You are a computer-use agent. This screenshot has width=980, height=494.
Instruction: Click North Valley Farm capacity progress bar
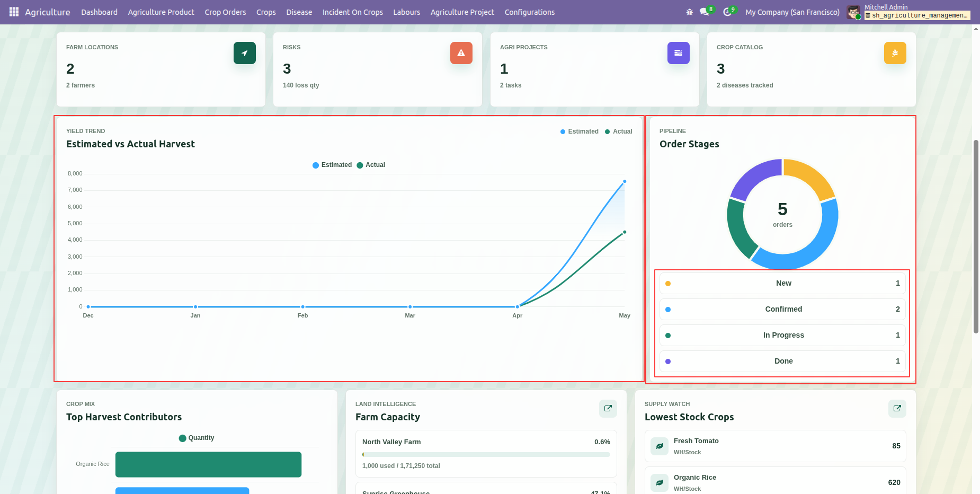coord(486,455)
